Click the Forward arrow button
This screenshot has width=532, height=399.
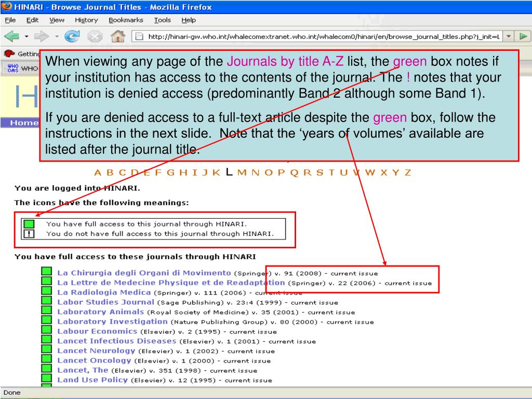42,36
